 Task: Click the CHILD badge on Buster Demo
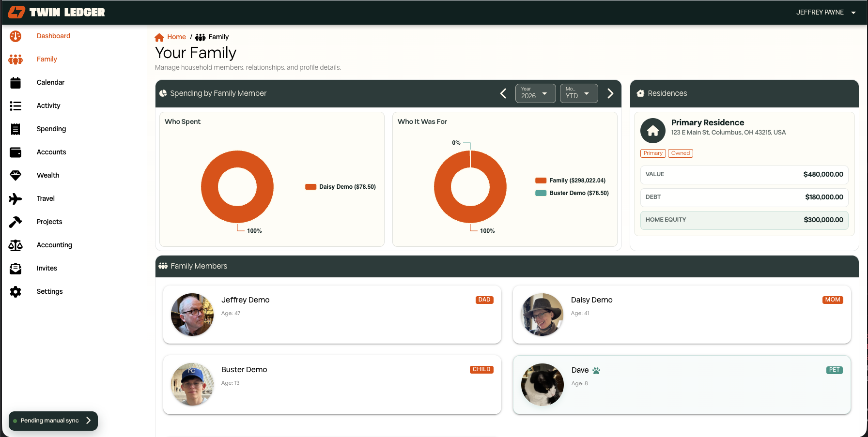[x=481, y=370]
